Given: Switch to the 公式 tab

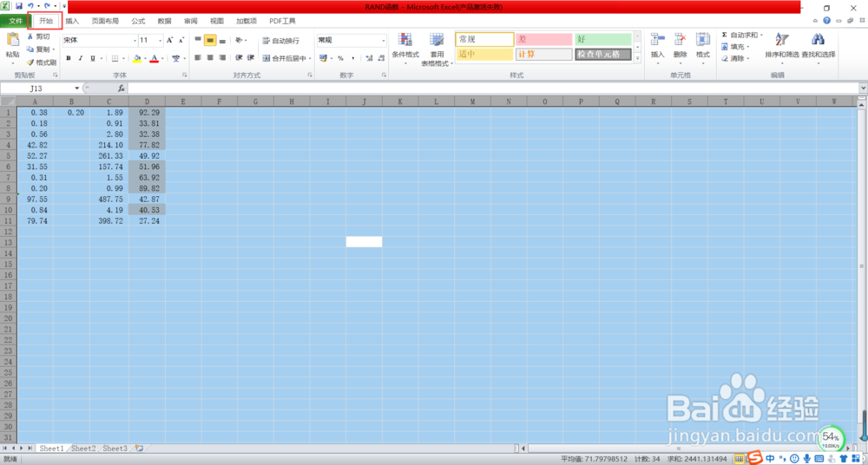Looking at the screenshot, I should (138, 21).
